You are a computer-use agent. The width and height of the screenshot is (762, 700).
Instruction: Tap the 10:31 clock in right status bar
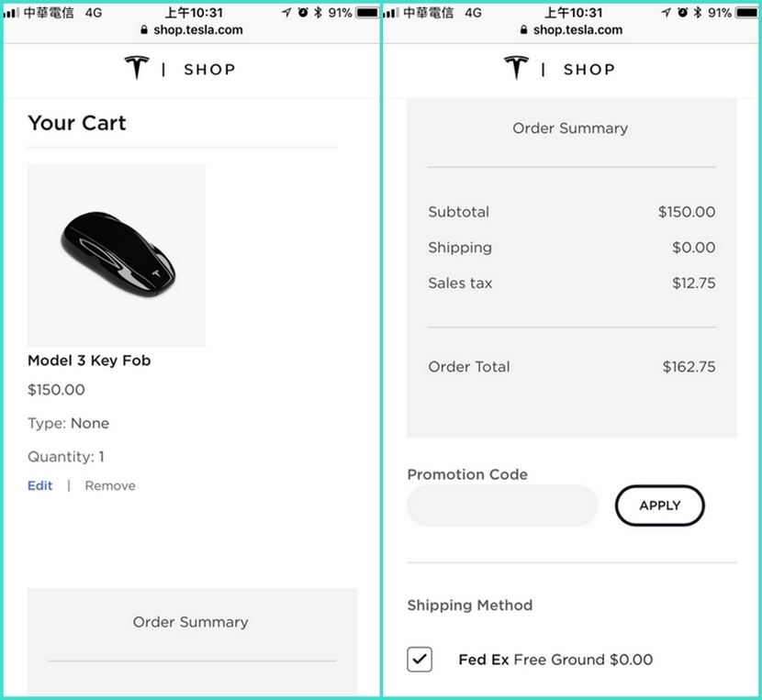pyautogui.click(x=573, y=13)
